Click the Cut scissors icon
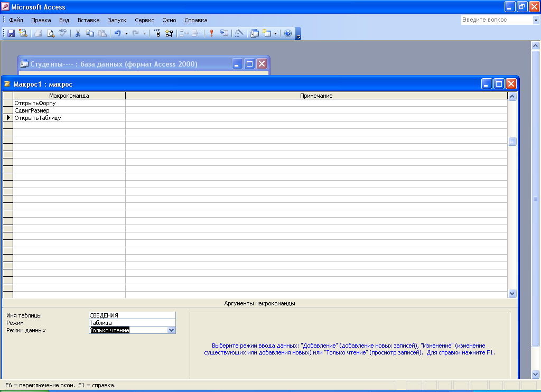Image resolution: width=541 pixels, height=392 pixels. (78, 33)
